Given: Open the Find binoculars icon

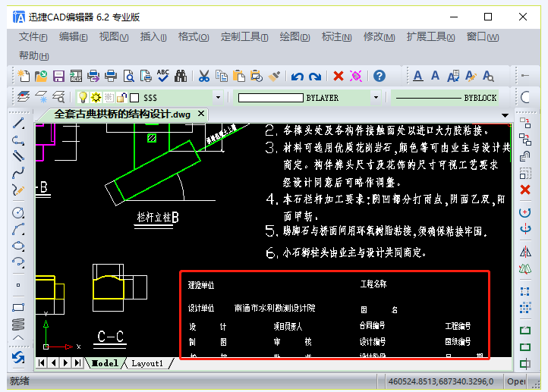Looking at the screenshot, I should [181, 76].
